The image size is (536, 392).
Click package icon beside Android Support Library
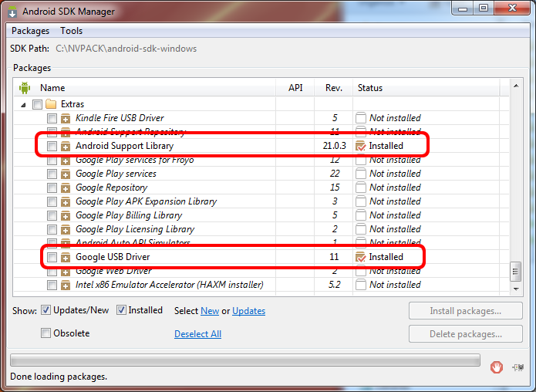pyautogui.click(x=66, y=146)
